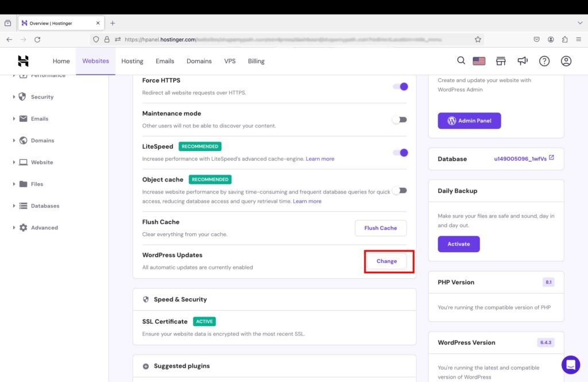Open Firefox Pocket save icon
This screenshot has height=382, width=588.
point(537,40)
